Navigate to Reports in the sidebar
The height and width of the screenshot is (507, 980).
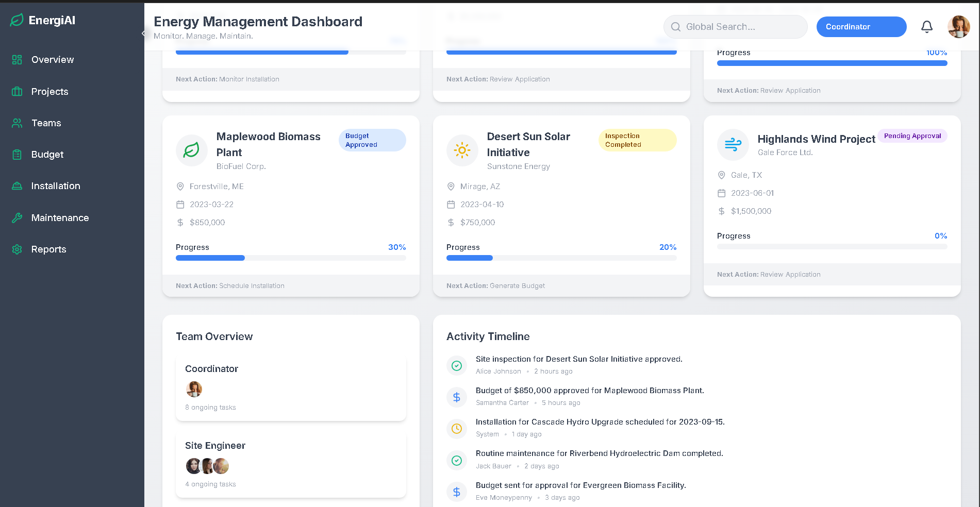pyautogui.click(x=48, y=249)
